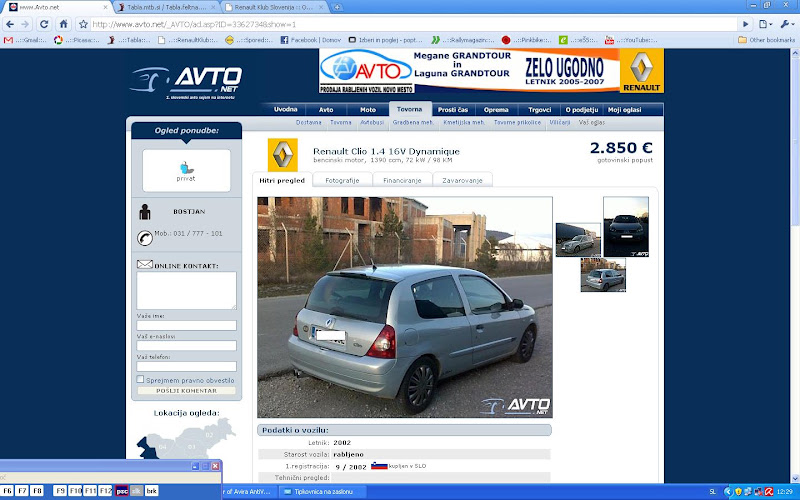
Task: Click the Avira tray icon
Action: tap(768, 492)
